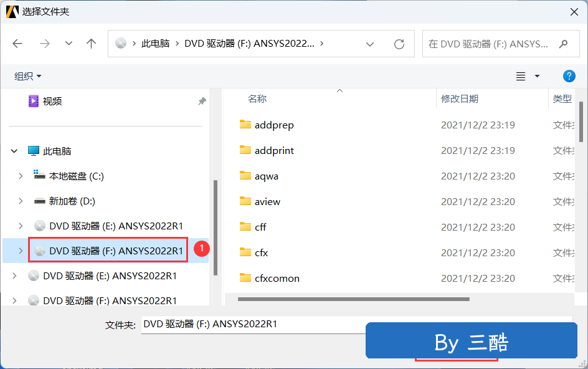The width and height of the screenshot is (588, 369).
Task: Select 视频 in the navigation pane
Action: pos(45,101)
